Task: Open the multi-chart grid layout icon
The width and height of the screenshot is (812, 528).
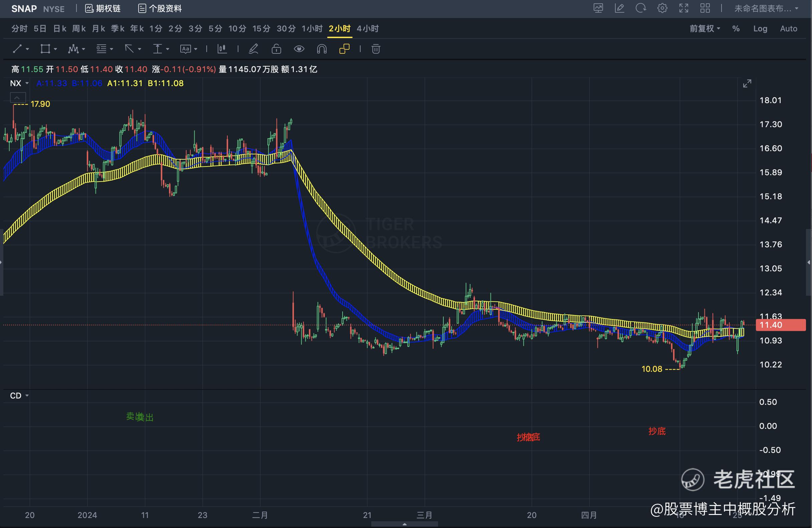Action: (x=705, y=9)
